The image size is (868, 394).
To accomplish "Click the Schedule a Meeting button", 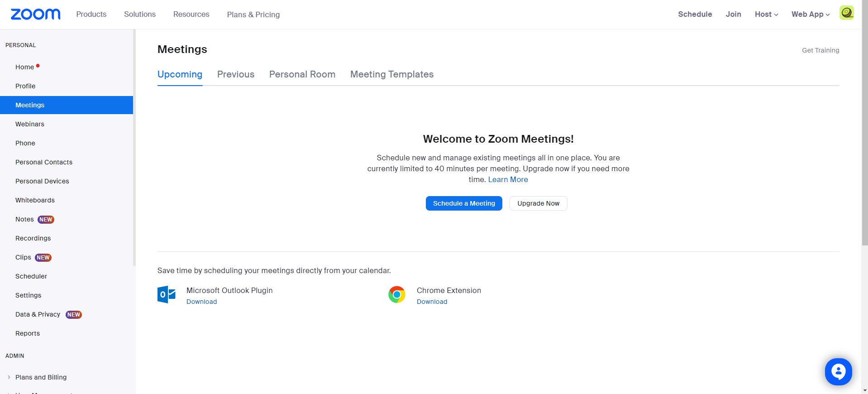I will coord(464,203).
